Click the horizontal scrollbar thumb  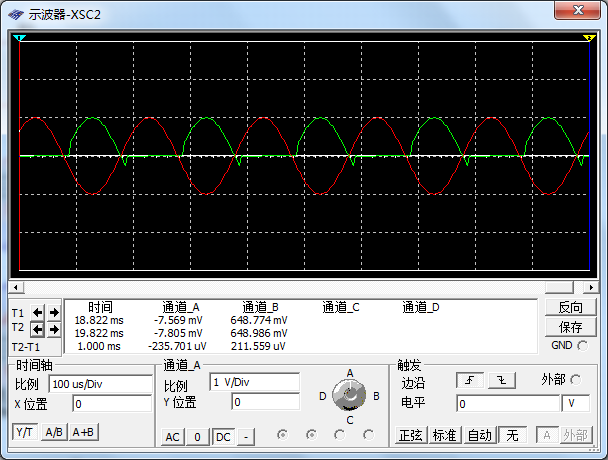point(559,287)
